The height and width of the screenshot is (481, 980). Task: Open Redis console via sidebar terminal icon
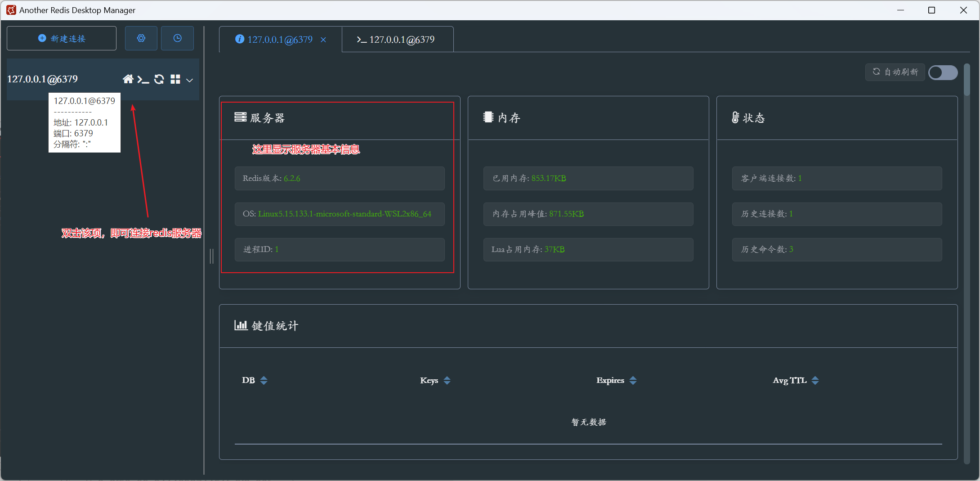143,80
